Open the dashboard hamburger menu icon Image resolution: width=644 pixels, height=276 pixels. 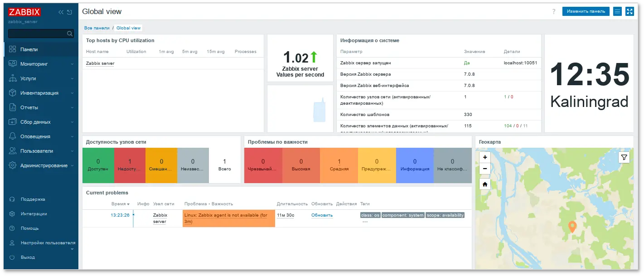tap(617, 11)
